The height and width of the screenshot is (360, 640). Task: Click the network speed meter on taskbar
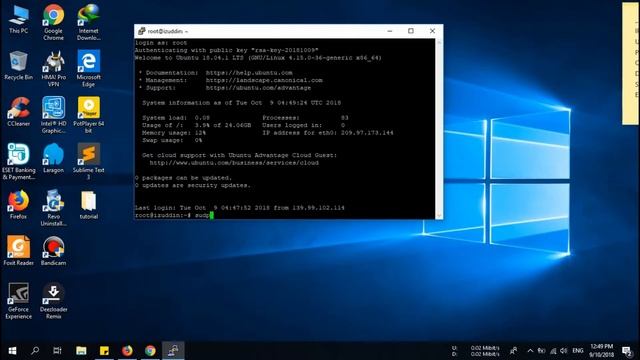(476, 351)
